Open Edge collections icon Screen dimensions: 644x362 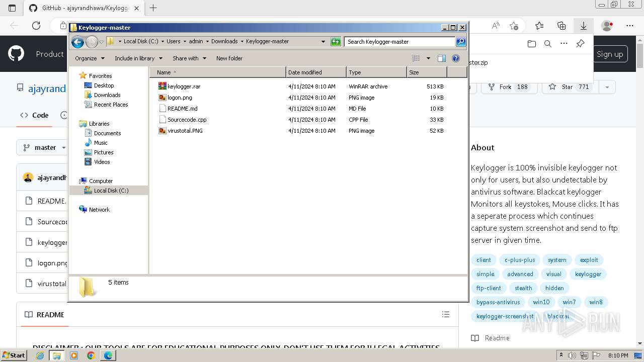click(561, 26)
